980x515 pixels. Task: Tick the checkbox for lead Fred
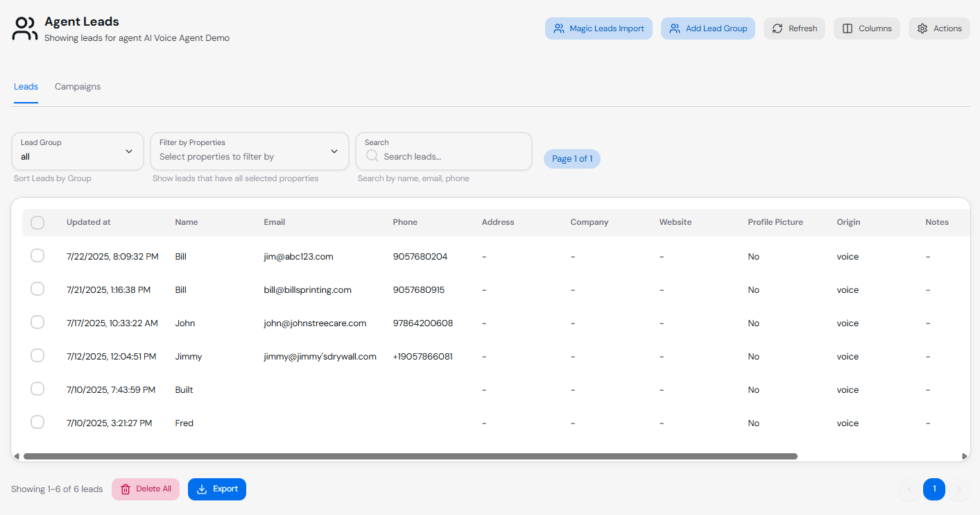[x=37, y=423]
